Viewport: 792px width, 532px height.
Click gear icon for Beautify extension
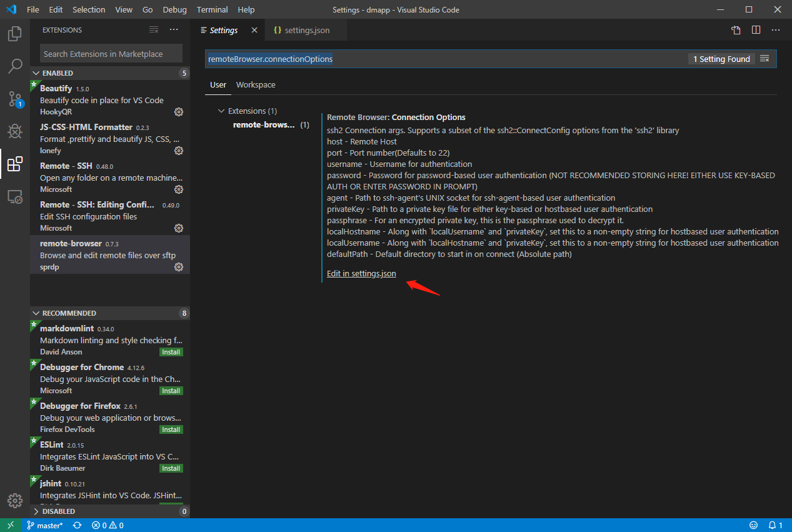tap(179, 112)
